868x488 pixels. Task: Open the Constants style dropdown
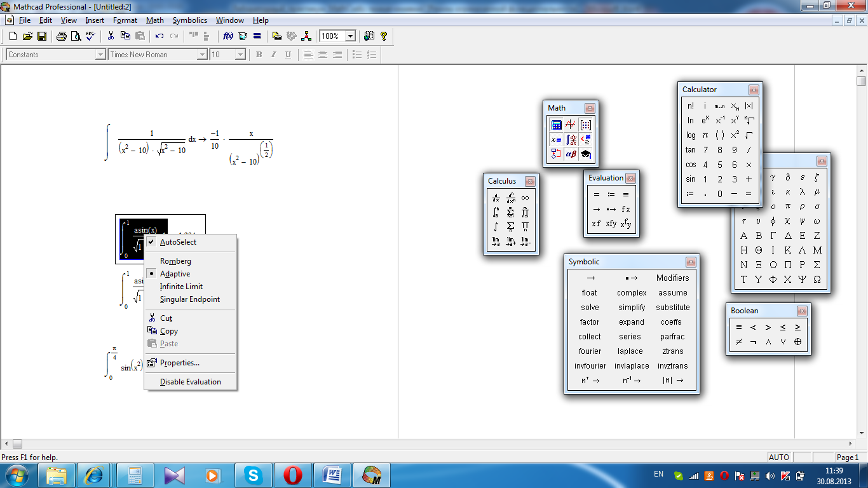pyautogui.click(x=100, y=55)
